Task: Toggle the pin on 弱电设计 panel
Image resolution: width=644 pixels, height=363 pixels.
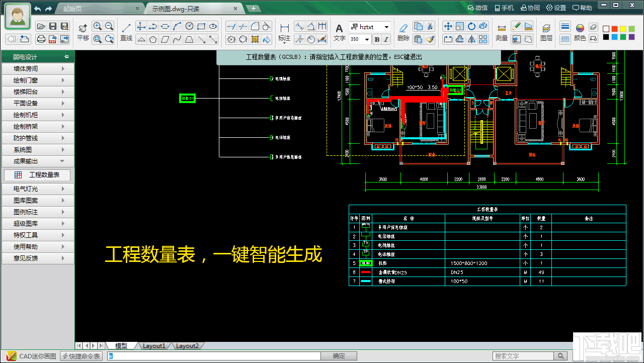Action: click(x=66, y=57)
